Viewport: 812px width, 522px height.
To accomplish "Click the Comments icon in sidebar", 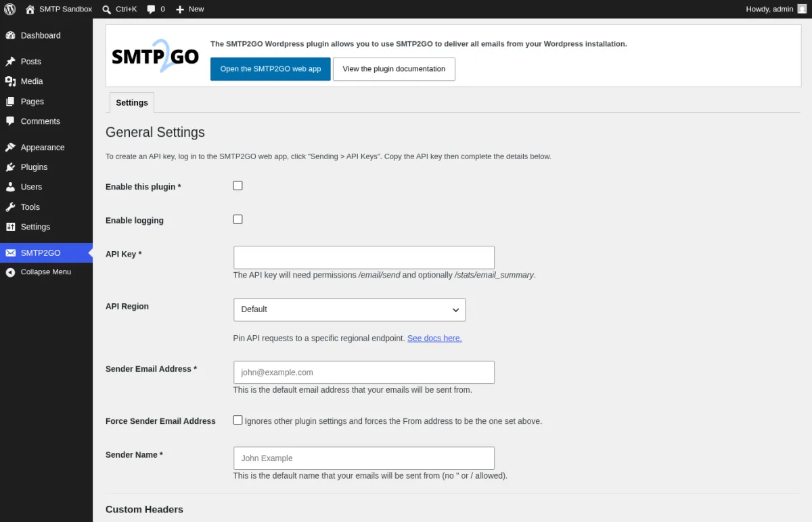I will [10, 121].
